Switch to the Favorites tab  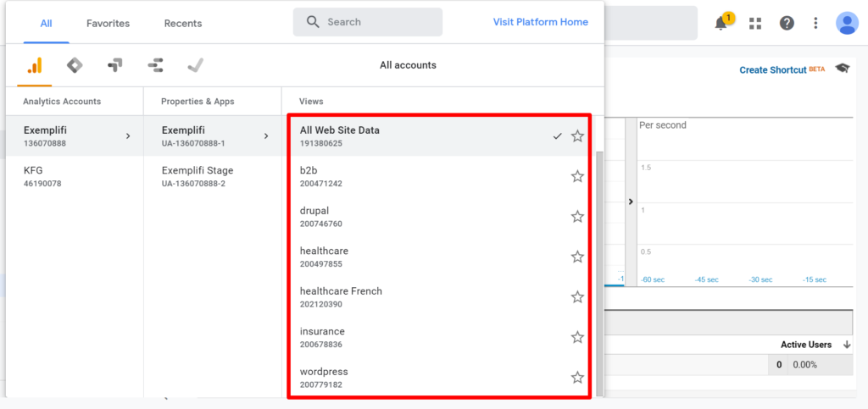108,23
